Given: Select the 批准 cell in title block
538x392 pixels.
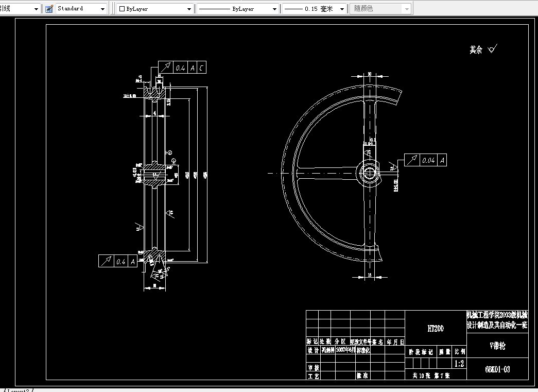Looking at the screenshot, I should click(x=362, y=376).
